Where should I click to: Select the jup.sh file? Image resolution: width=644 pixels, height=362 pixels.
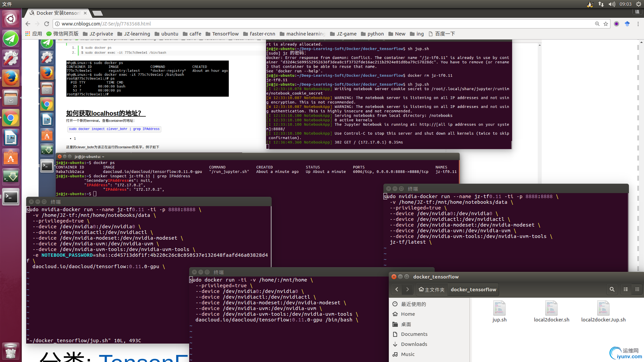[x=499, y=311]
